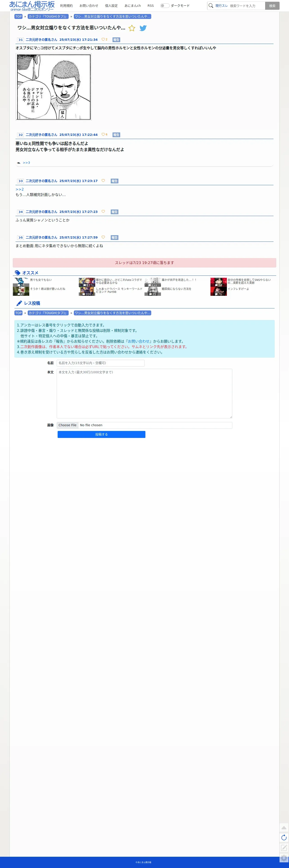289x868 pixels.
Task: Click thumbnail with 151 comment count
Action: point(153,282)
